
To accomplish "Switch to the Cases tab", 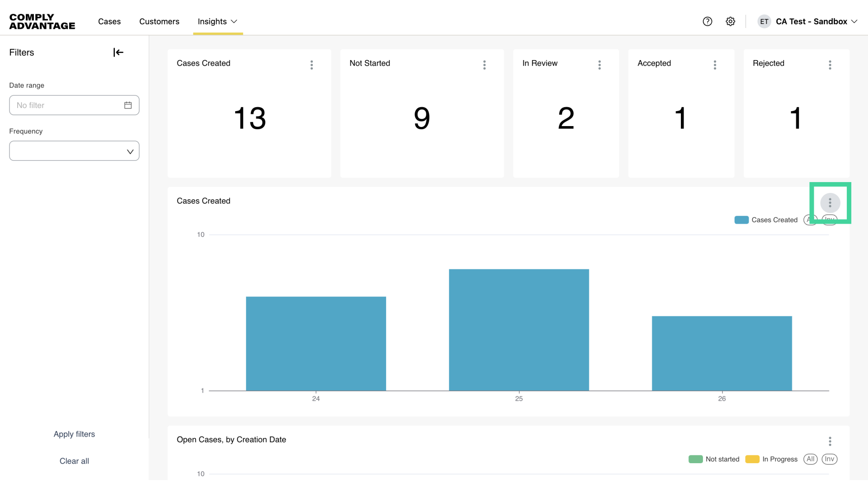I will click(x=109, y=21).
